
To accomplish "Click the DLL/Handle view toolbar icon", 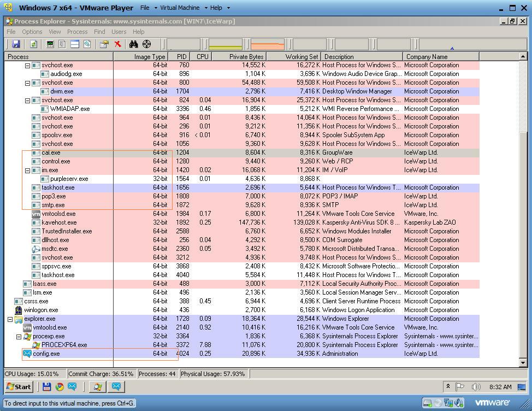I will click(87, 44).
